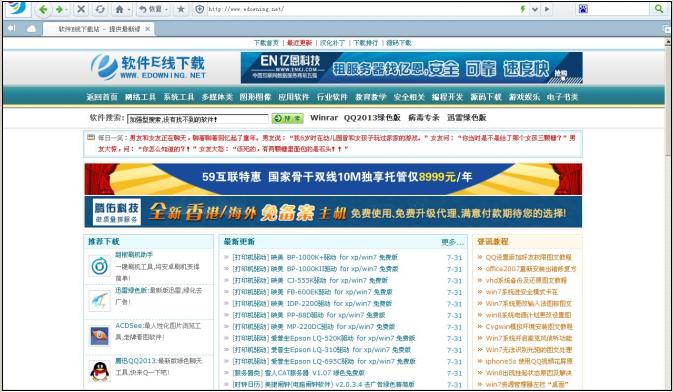
Task: Open 网络工具 in the navigation bar
Action: (140, 97)
